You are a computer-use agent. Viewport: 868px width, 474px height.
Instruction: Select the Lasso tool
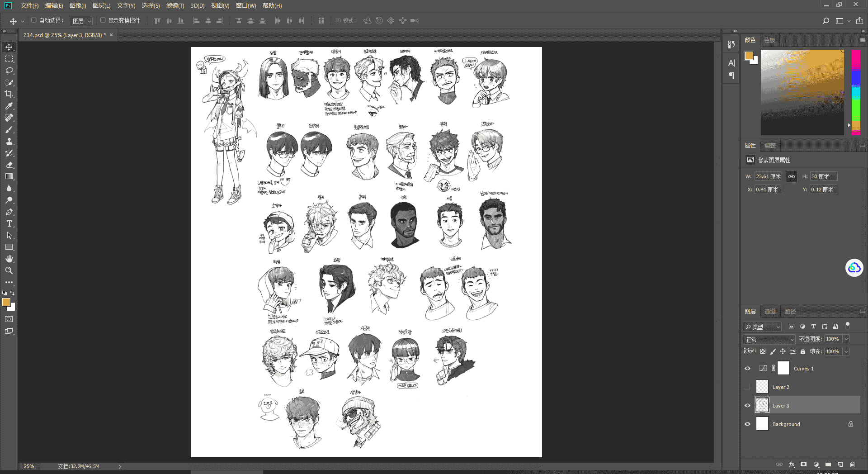[x=9, y=71]
